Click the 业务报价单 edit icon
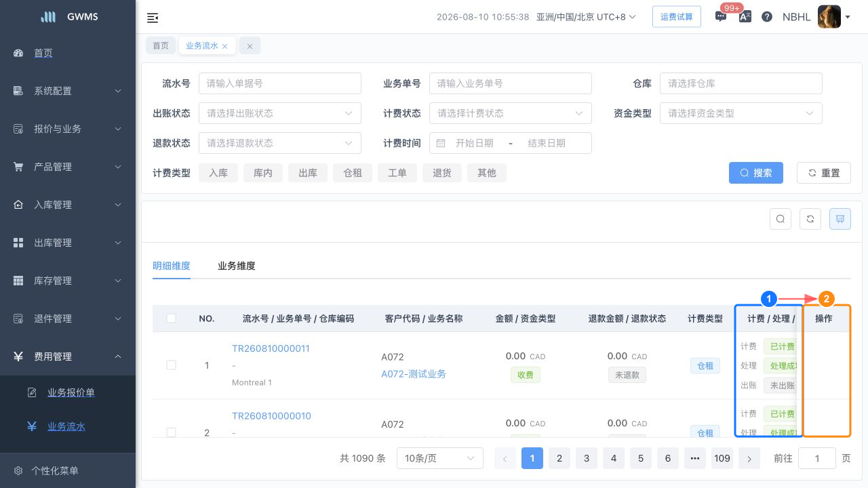 [32, 392]
